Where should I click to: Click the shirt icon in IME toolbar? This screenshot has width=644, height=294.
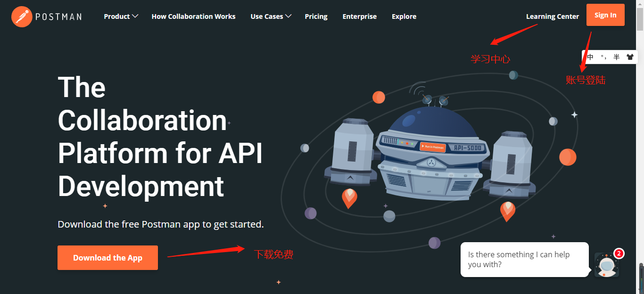coord(630,57)
